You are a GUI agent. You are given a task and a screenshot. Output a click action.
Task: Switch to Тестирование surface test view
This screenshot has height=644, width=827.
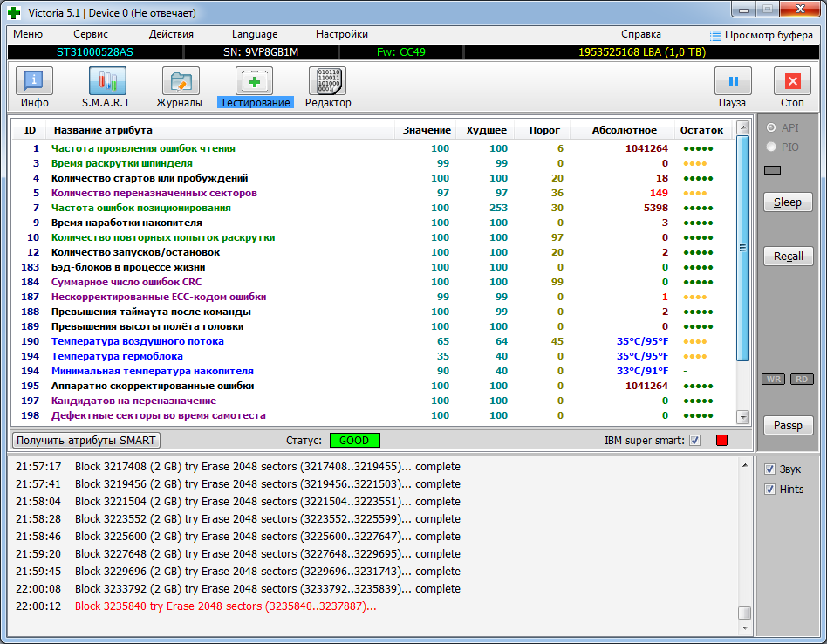coord(254,81)
